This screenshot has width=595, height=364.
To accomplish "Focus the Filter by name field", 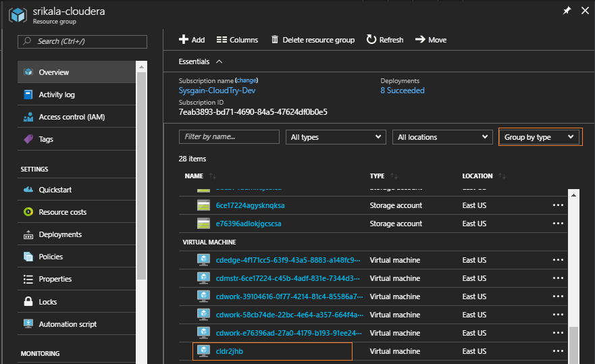I will click(229, 136).
